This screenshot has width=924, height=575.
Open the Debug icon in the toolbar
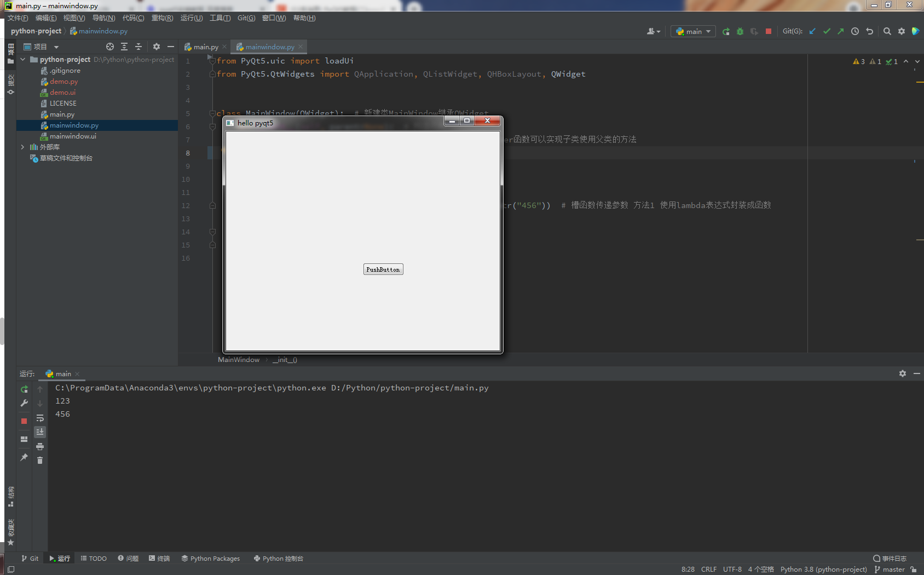click(x=740, y=31)
